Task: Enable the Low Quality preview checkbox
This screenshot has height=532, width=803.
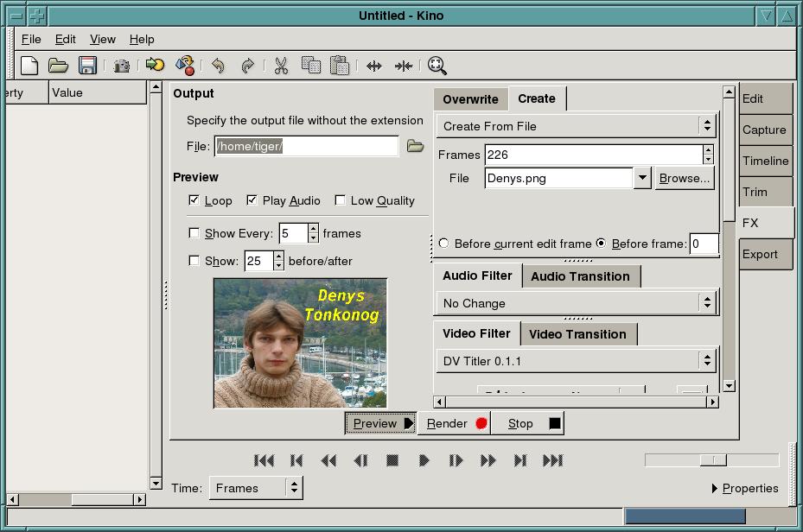Action: pos(340,200)
